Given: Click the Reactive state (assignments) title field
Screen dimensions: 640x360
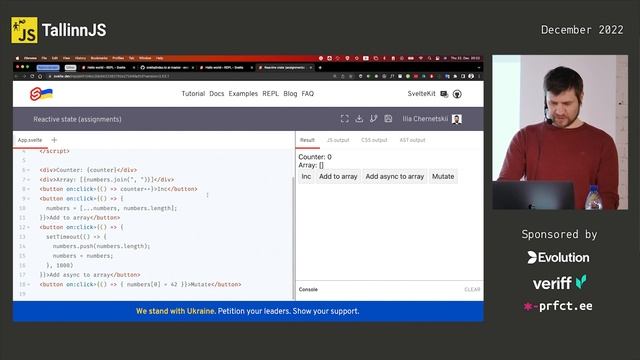Looking at the screenshot, I should point(78,119).
